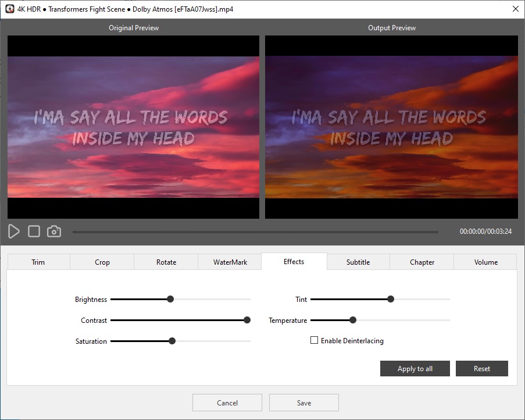Open the Volume tab

tap(486, 262)
